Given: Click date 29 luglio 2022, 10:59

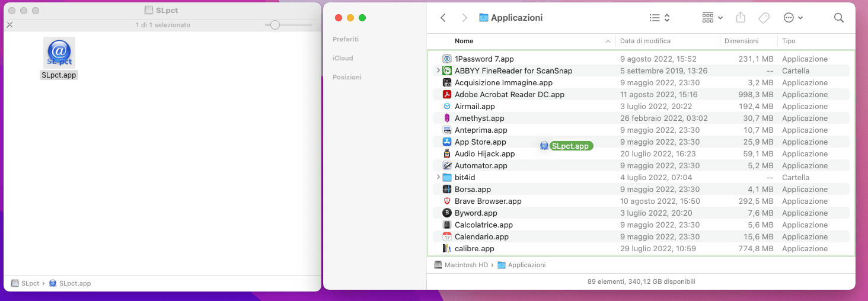Looking at the screenshot, I should [x=658, y=248].
